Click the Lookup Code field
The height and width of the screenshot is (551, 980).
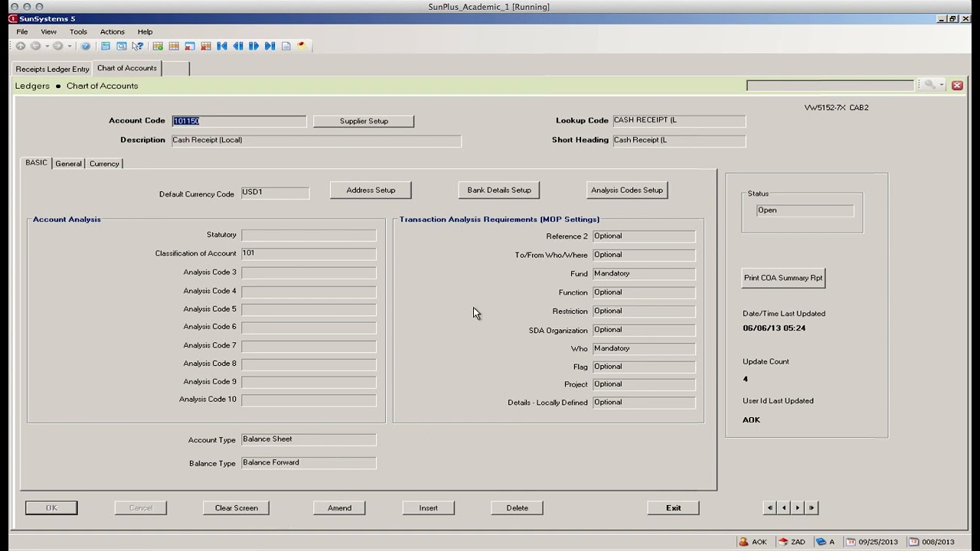tap(679, 120)
